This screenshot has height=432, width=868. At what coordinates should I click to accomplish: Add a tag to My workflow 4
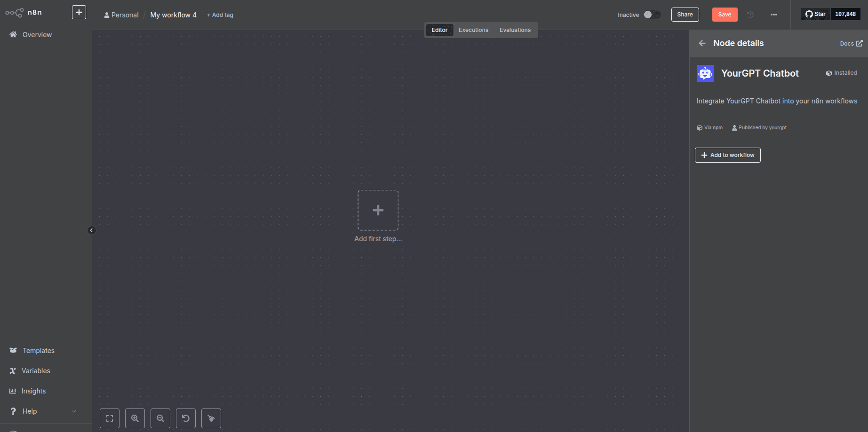click(x=220, y=15)
